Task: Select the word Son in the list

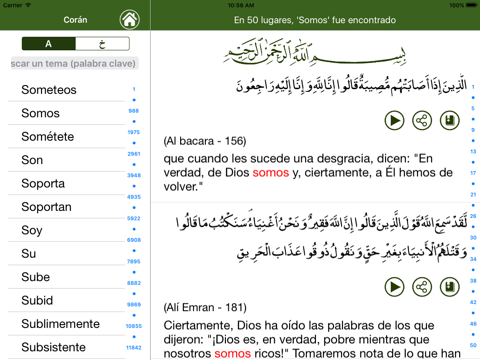Action: point(66,160)
